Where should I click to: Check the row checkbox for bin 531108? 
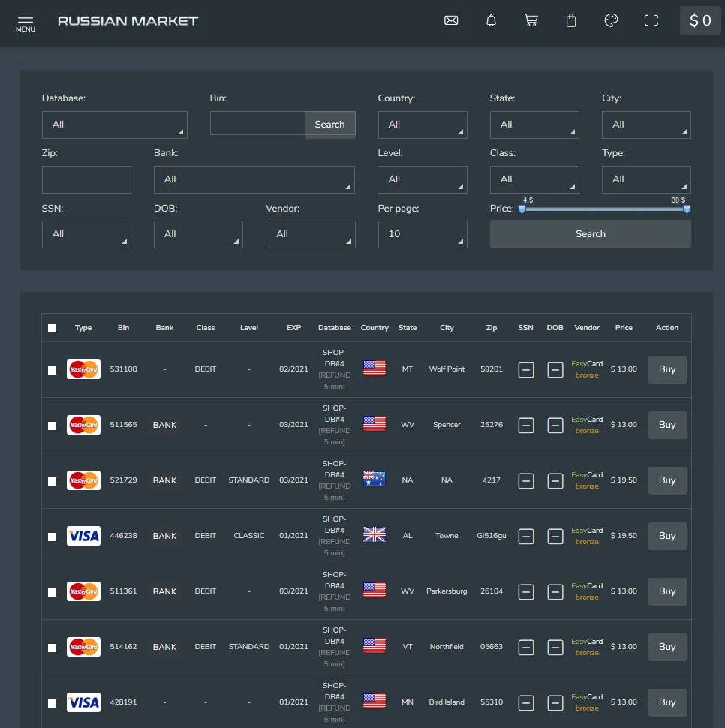[x=52, y=369]
